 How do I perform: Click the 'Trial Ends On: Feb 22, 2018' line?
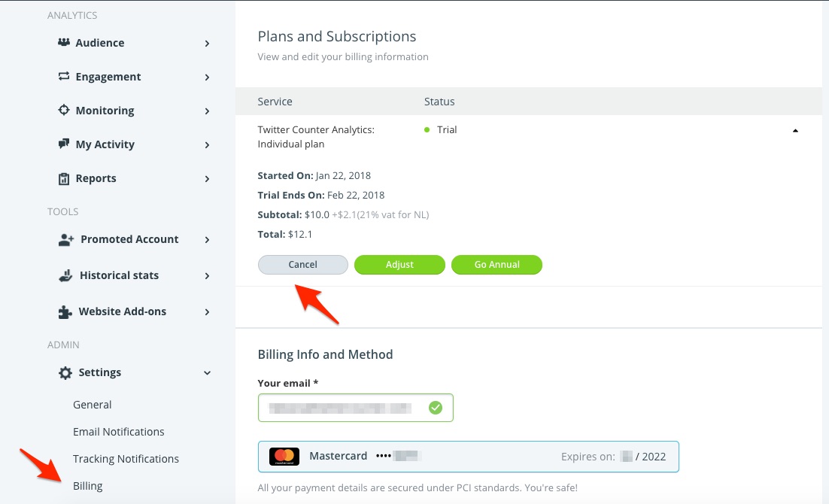point(321,195)
